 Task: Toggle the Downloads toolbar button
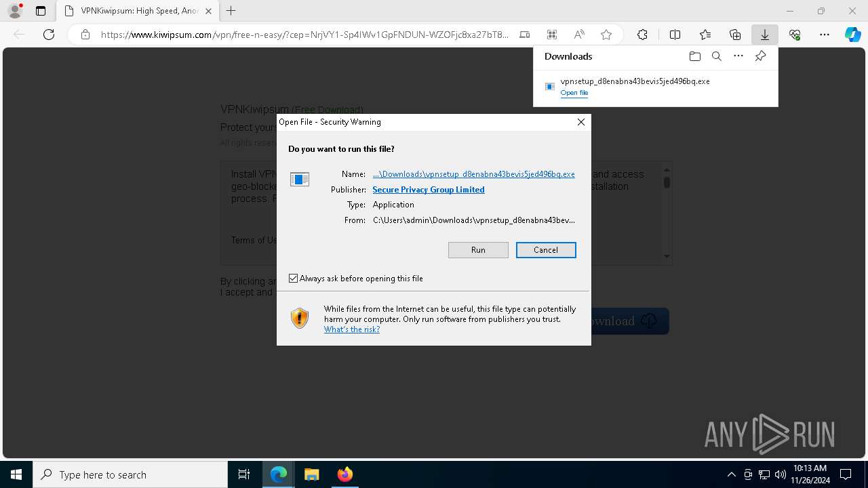(x=765, y=35)
